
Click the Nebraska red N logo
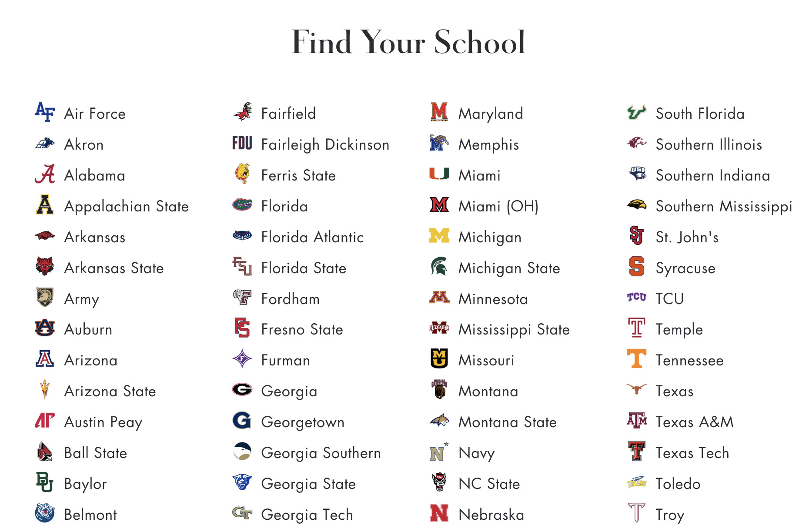pos(439,513)
